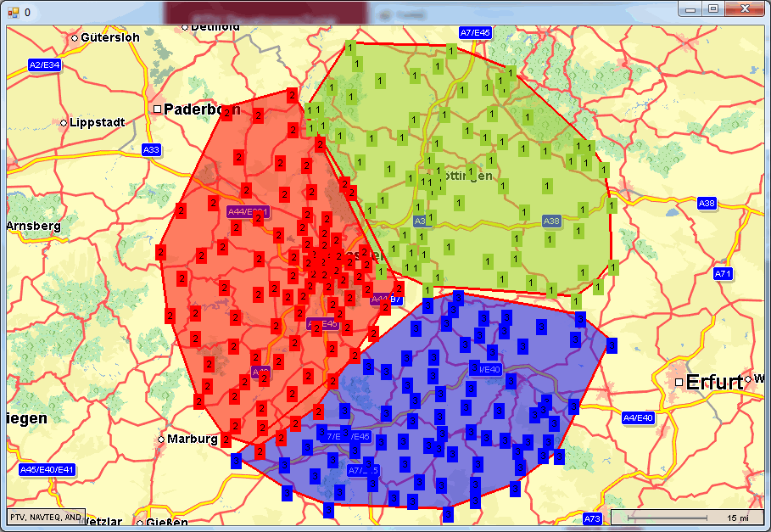Click the 15 mi map scale bar
Screen dimensions: 771x532
coord(687,517)
